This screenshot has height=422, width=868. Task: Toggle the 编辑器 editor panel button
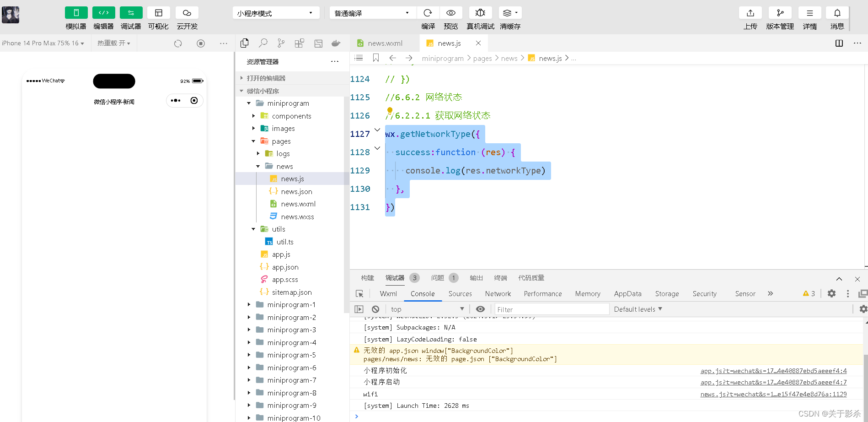click(103, 13)
